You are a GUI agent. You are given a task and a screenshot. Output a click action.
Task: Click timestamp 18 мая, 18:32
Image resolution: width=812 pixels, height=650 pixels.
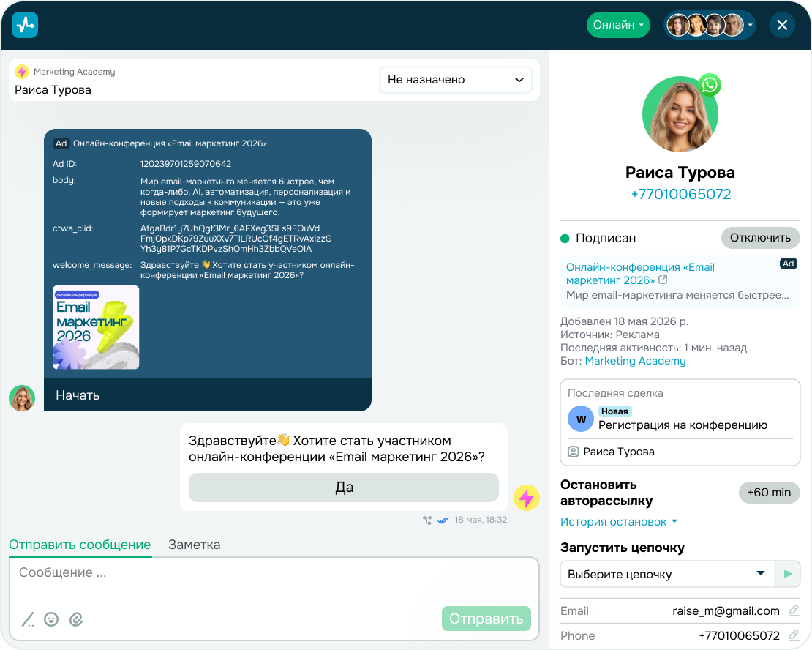pos(481,520)
